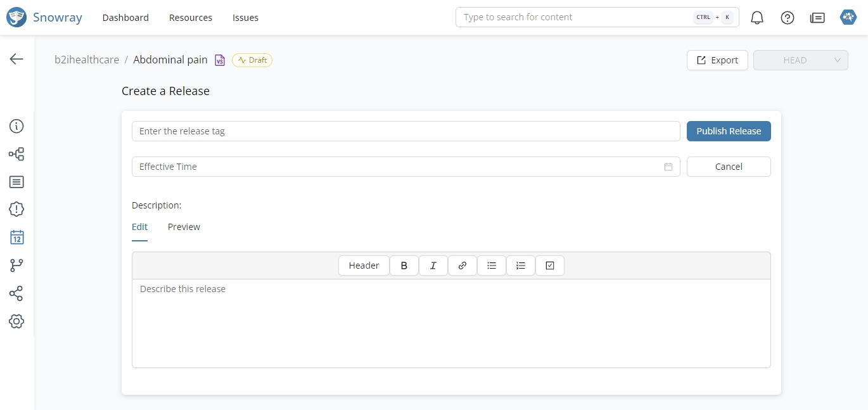Screen dimensions: 868x410
Task: Open the share sidebar icon
Action: (16, 293)
